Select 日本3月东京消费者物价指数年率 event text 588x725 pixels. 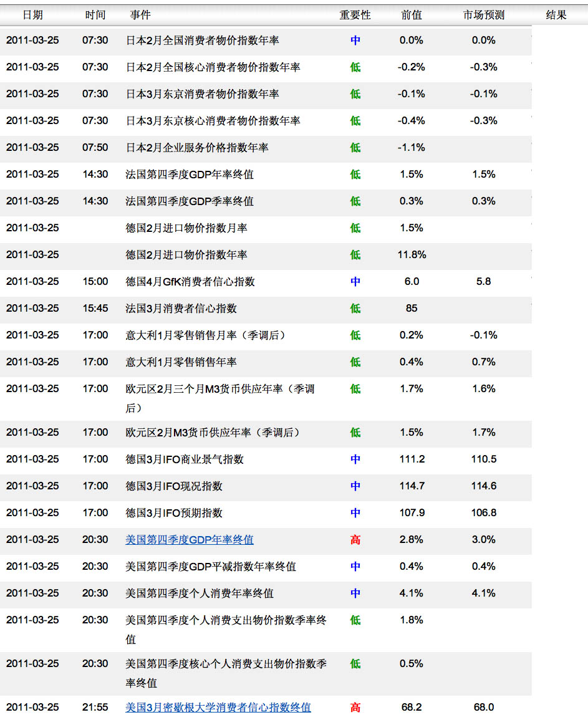(x=202, y=94)
